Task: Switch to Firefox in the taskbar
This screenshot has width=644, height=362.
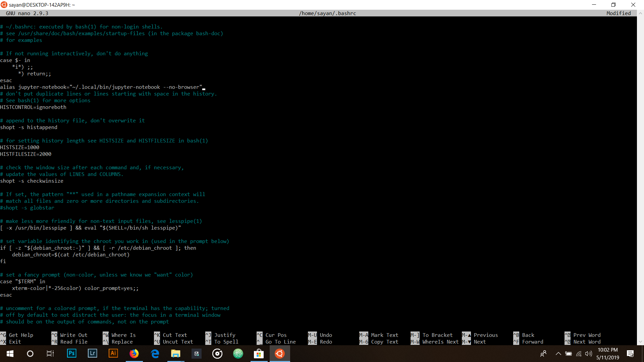Action: 134,353
